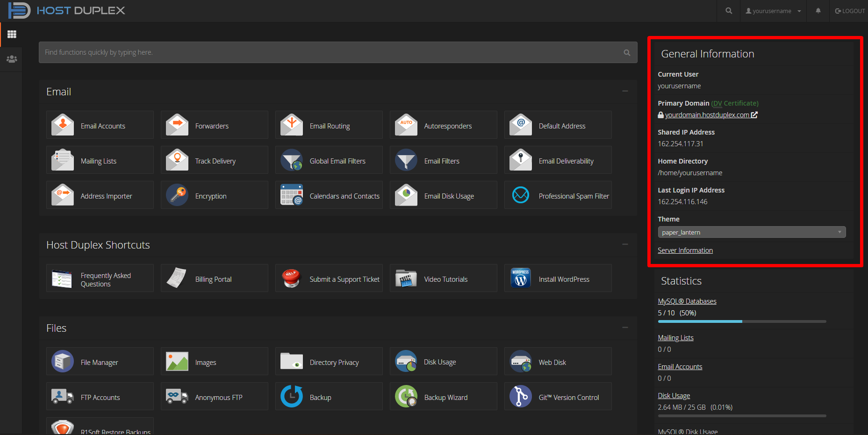Viewport: 868px width, 435px height.
Task: Open Billing Portal icon
Action: pyautogui.click(x=177, y=278)
